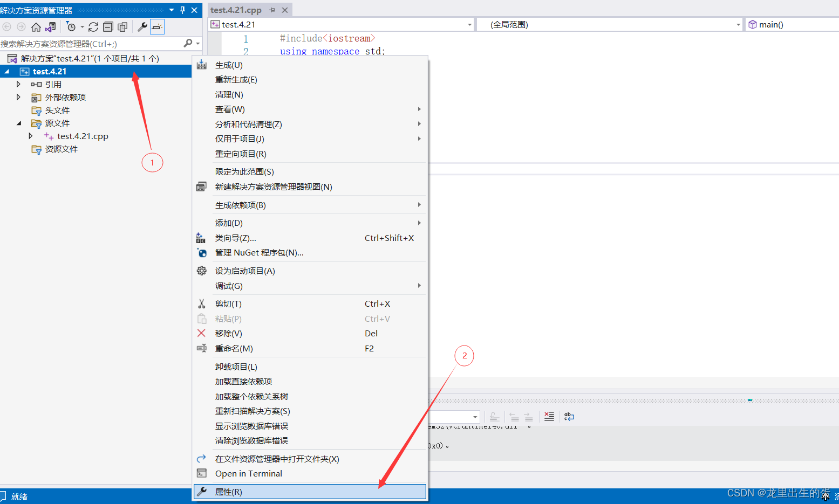Choose 重定向项目(R)
Image resolution: width=839 pixels, height=504 pixels.
tap(310, 154)
